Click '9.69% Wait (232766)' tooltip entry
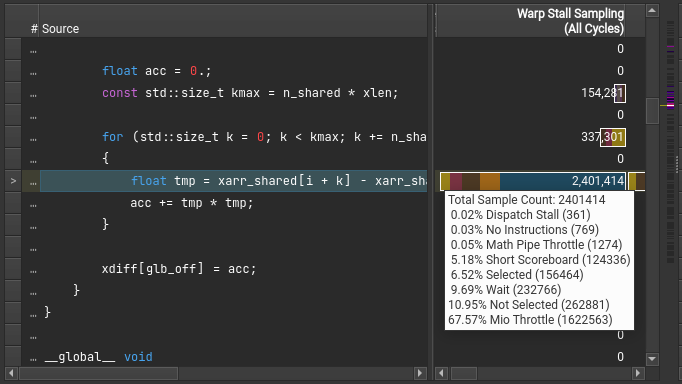Screen dimensions: 682x384 [506, 290]
